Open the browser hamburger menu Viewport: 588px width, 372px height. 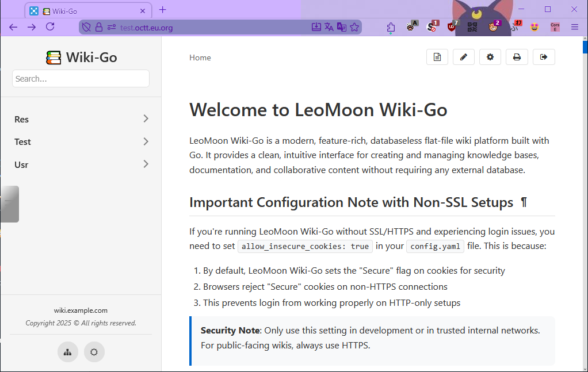tap(575, 27)
